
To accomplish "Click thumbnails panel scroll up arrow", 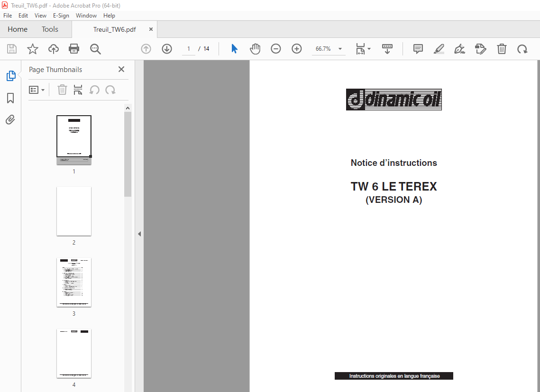I will pyautogui.click(x=128, y=108).
